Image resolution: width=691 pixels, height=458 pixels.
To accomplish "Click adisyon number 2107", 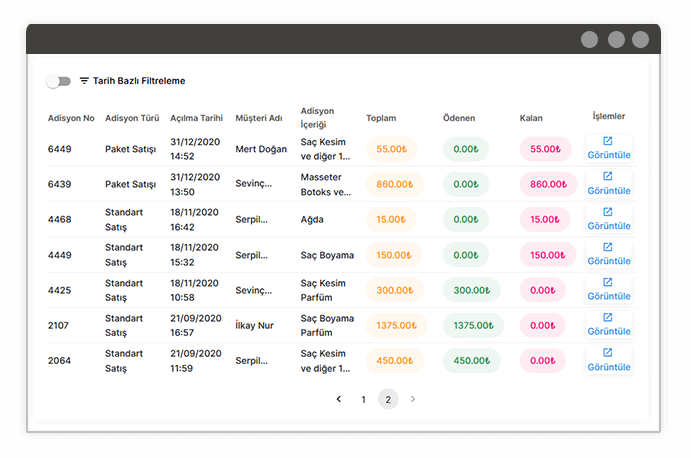I will click(x=58, y=326).
